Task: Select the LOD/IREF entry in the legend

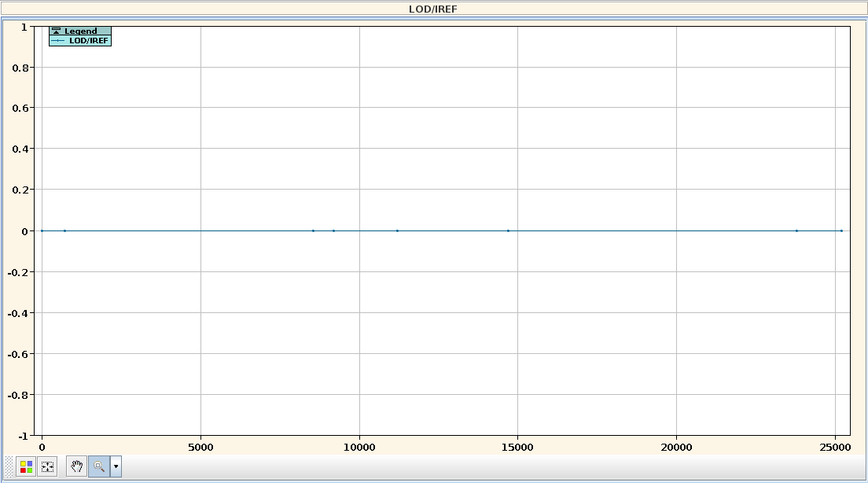Action: (x=88, y=41)
